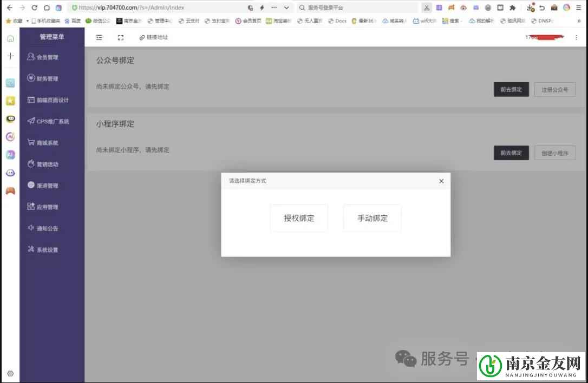
Task: Collapse the sidebar using the hamburger icon
Action: [99, 37]
